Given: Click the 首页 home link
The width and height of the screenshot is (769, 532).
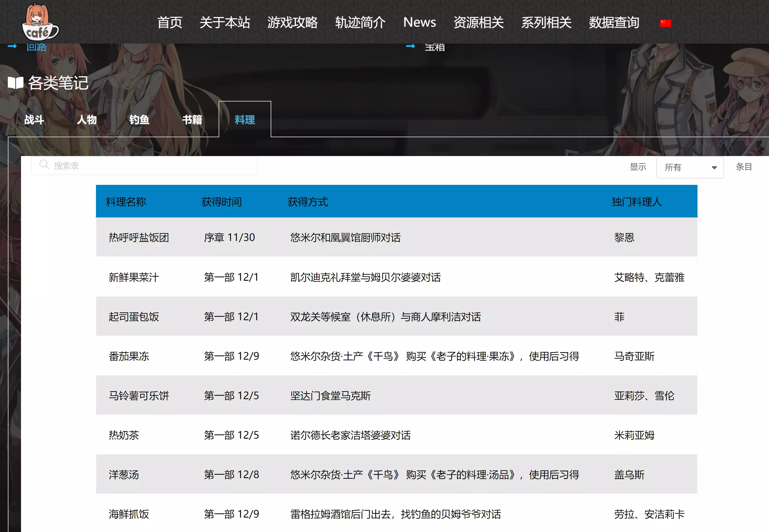Looking at the screenshot, I should tap(169, 22).
